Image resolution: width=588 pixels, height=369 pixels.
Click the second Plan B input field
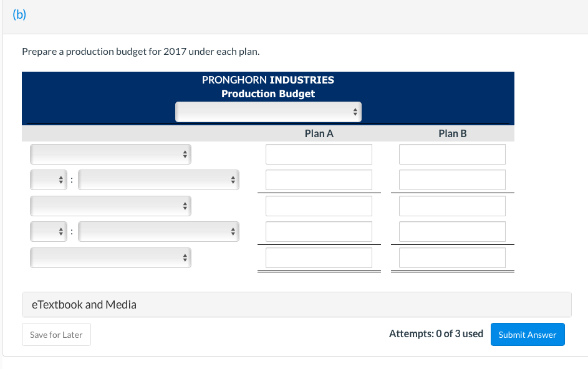coord(452,180)
